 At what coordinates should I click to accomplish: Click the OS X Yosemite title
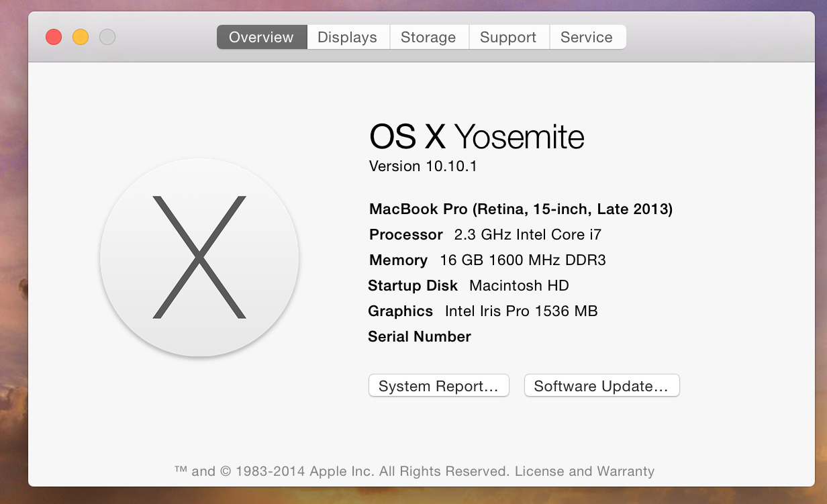tap(477, 137)
